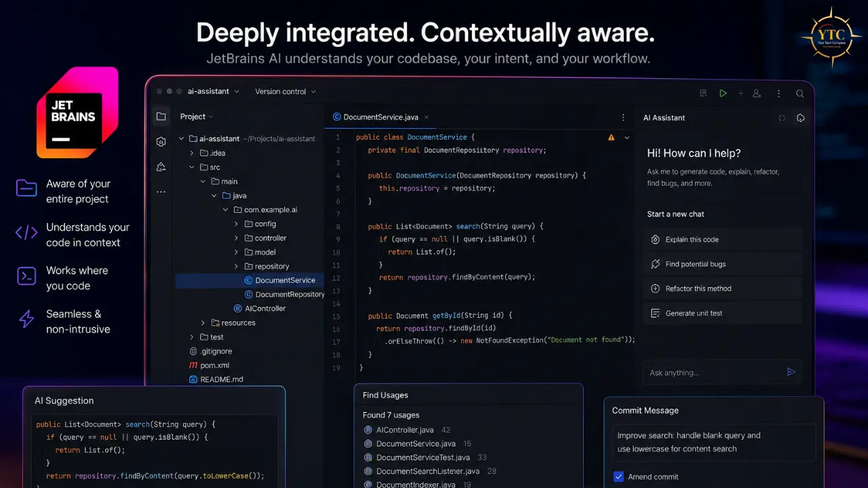The image size is (868, 488).
Task: Click the plus icon in the top toolbar
Action: pyautogui.click(x=741, y=94)
